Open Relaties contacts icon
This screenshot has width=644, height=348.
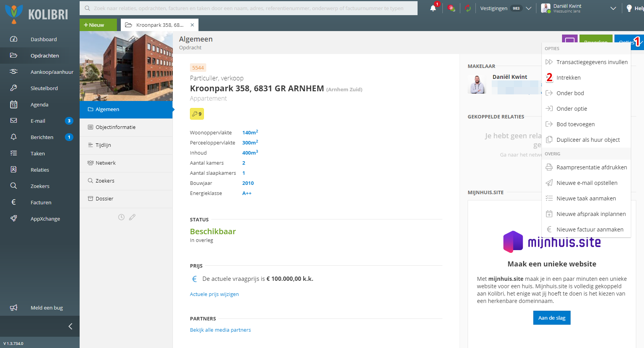(x=14, y=170)
